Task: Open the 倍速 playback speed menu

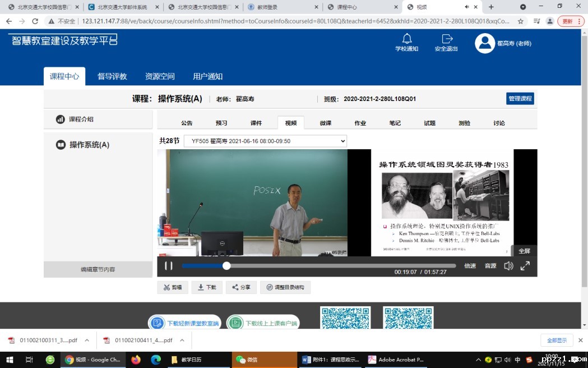Action: click(470, 266)
